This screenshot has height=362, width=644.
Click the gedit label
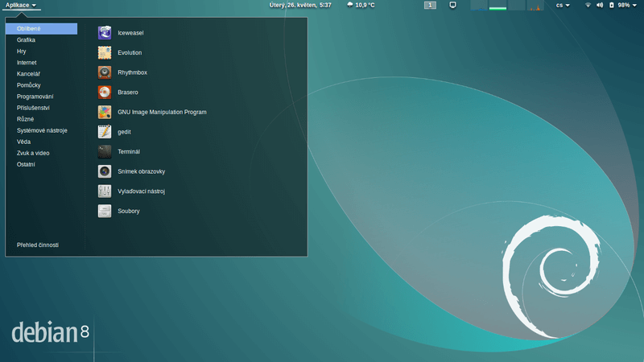[124, 132]
